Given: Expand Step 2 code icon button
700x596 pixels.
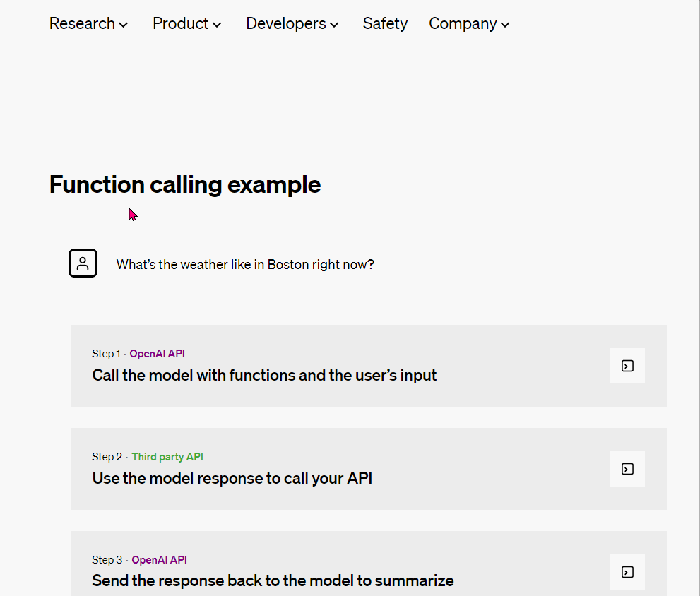Looking at the screenshot, I should (x=627, y=469).
